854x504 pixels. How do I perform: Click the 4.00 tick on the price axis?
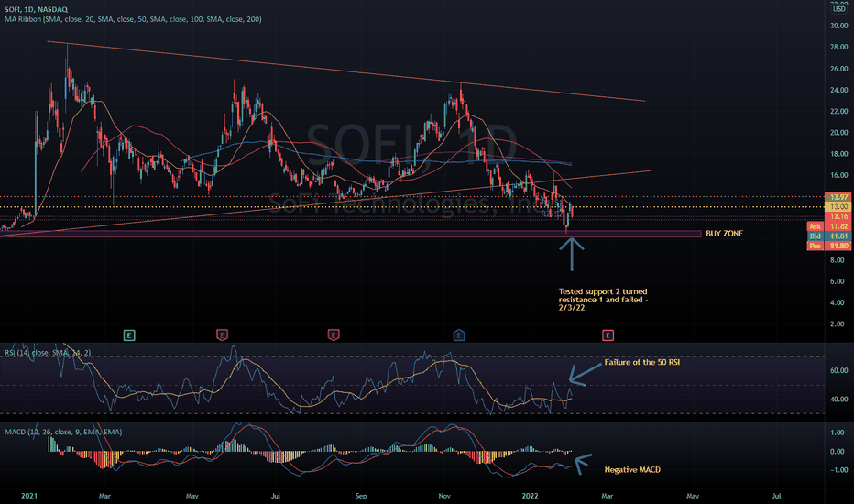[x=838, y=303]
